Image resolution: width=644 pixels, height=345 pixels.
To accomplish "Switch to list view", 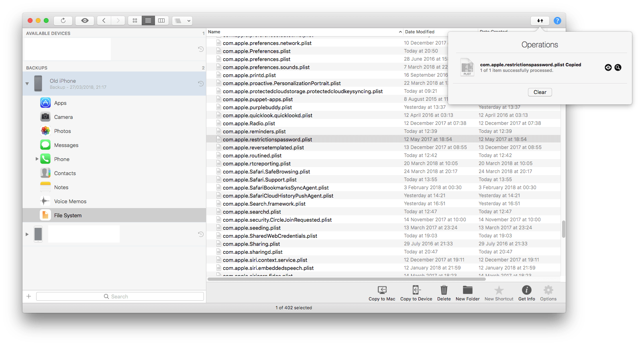I will tap(148, 20).
